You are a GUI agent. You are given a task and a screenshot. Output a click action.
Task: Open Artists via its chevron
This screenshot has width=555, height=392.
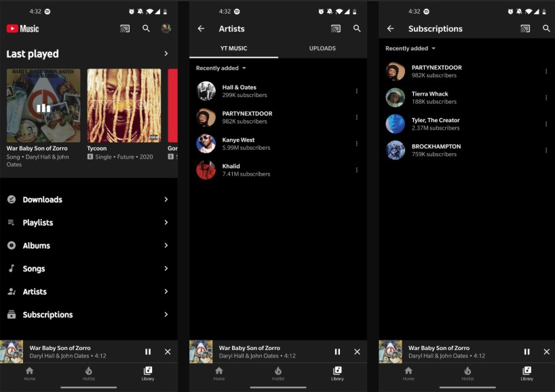[166, 292]
